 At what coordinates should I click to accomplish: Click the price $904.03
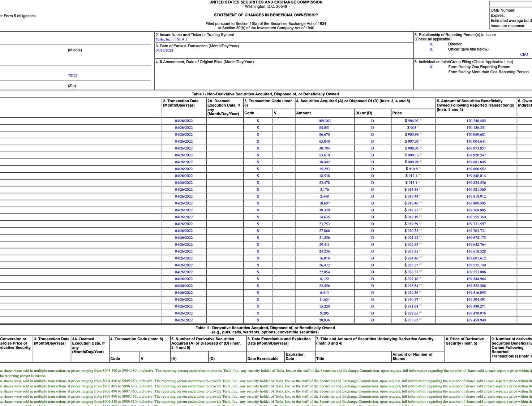[413, 121]
